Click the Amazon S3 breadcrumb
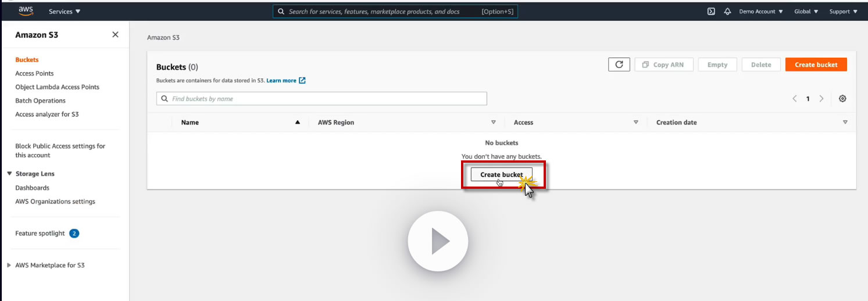The image size is (868, 301). point(163,38)
